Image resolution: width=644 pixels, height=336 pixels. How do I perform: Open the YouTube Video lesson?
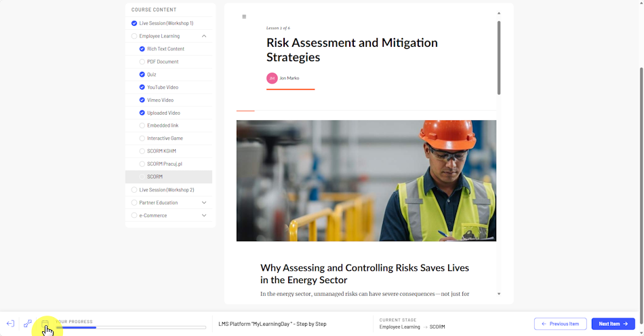[163, 87]
